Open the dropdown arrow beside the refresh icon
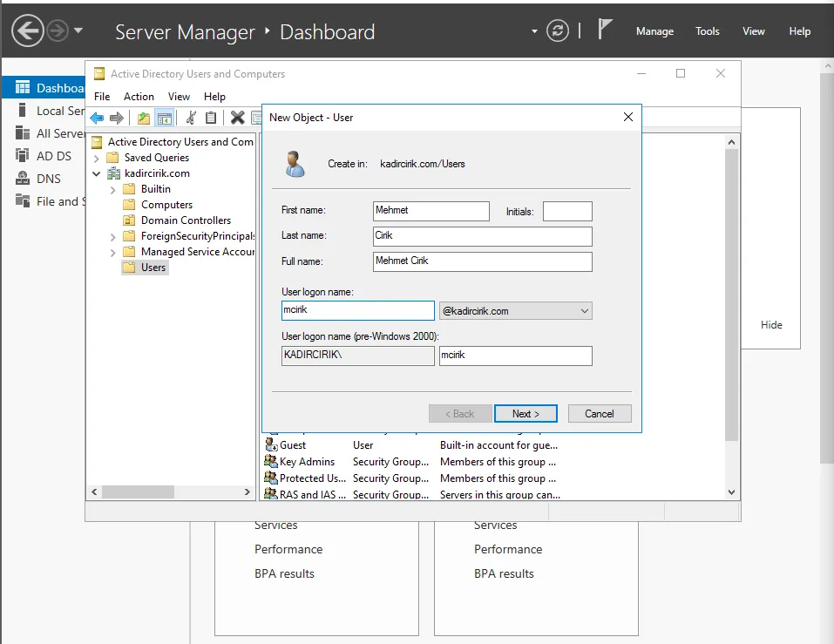Image resolution: width=834 pixels, height=644 pixels. pos(534,31)
